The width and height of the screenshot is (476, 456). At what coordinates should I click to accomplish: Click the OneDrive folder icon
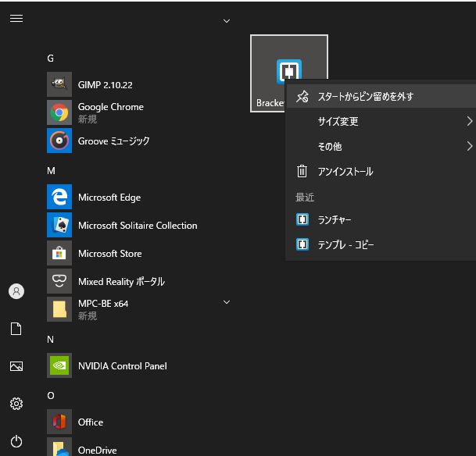(59, 447)
